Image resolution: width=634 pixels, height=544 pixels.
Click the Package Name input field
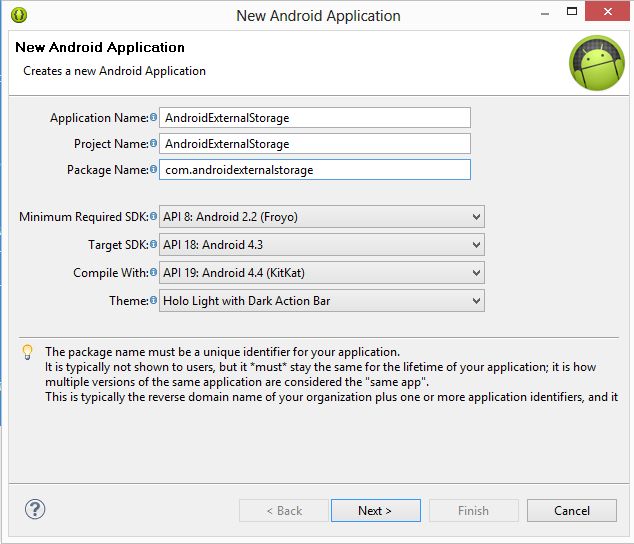[314, 170]
